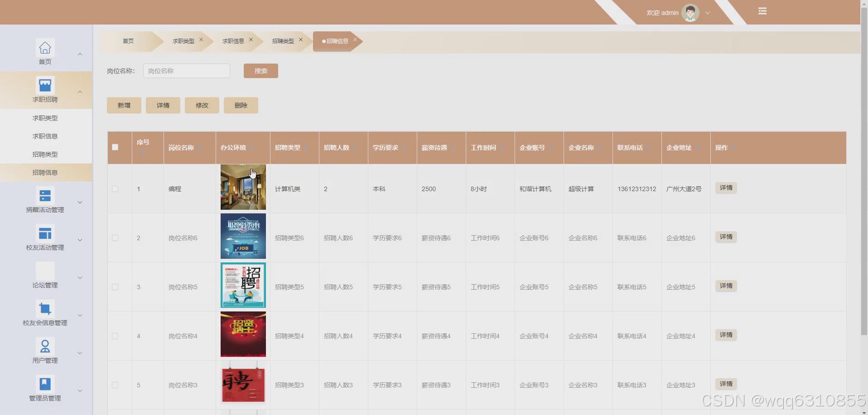Open the dropdown arrow next to admin avatar
Screen dimensions: 868x415
pos(708,13)
